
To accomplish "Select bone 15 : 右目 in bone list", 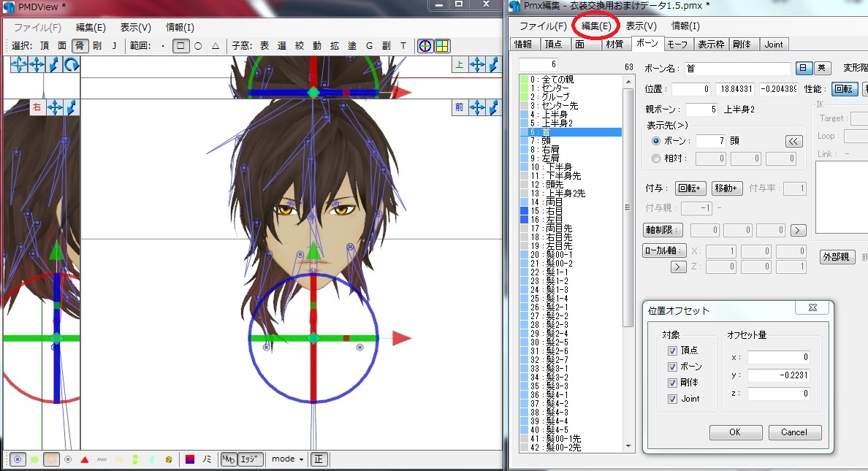I will coord(570,211).
